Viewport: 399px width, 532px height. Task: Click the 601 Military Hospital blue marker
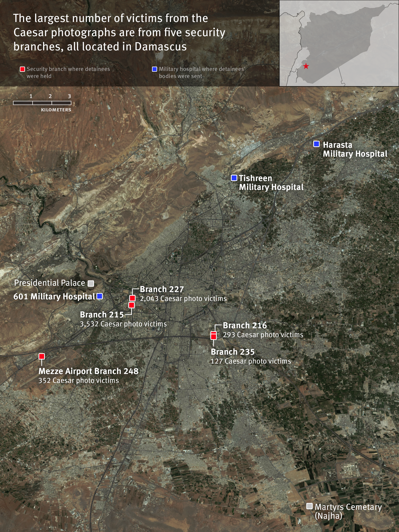point(99,296)
